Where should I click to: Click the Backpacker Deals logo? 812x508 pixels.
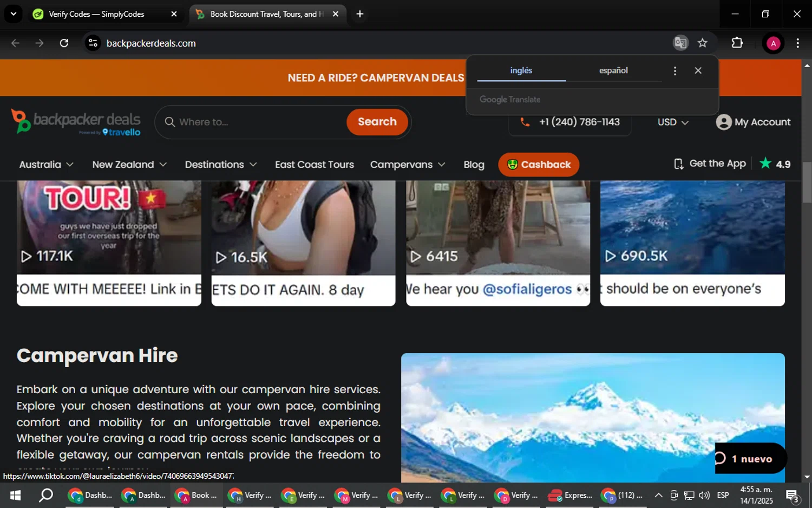click(76, 122)
